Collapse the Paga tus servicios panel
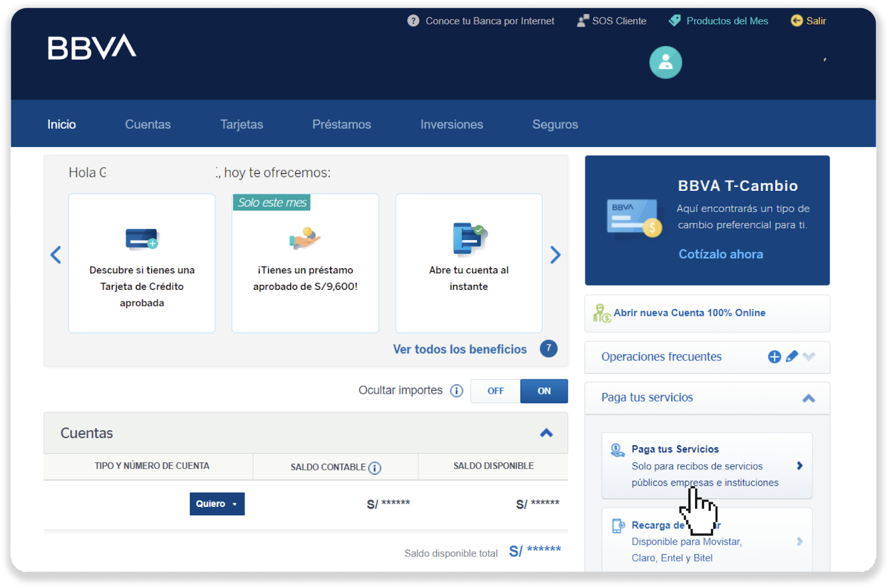Image resolution: width=889 pixels, height=588 pixels. [x=808, y=398]
